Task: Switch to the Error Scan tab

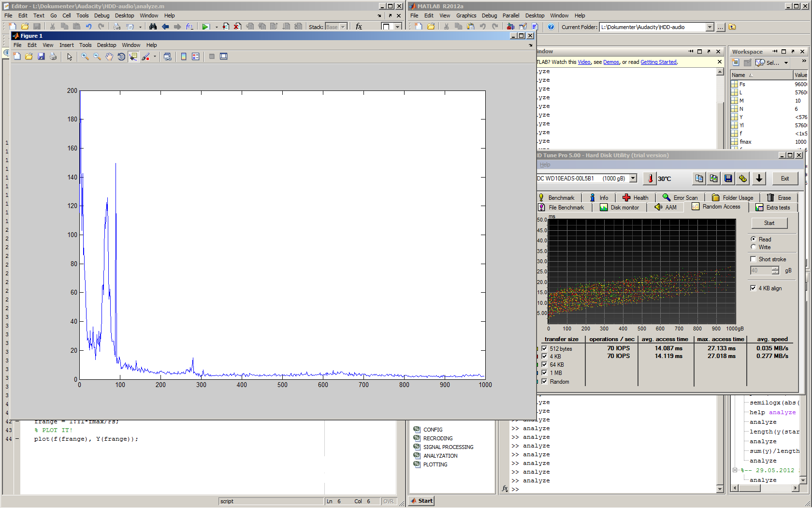Action: coord(680,197)
